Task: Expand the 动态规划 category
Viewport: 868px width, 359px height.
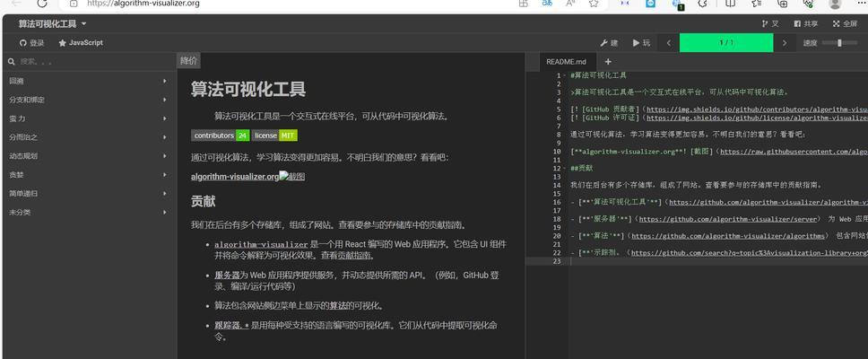Action: pos(88,155)
